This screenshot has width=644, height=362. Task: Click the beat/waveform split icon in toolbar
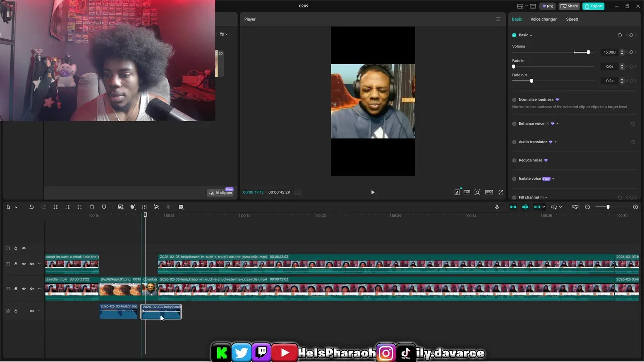tap(169, 207)
